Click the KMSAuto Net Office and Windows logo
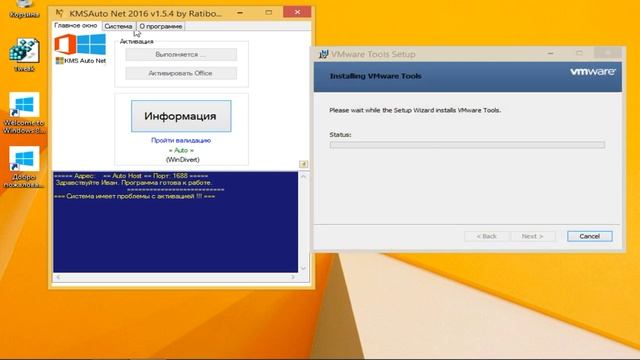640x360 pixels. (80, 44)
